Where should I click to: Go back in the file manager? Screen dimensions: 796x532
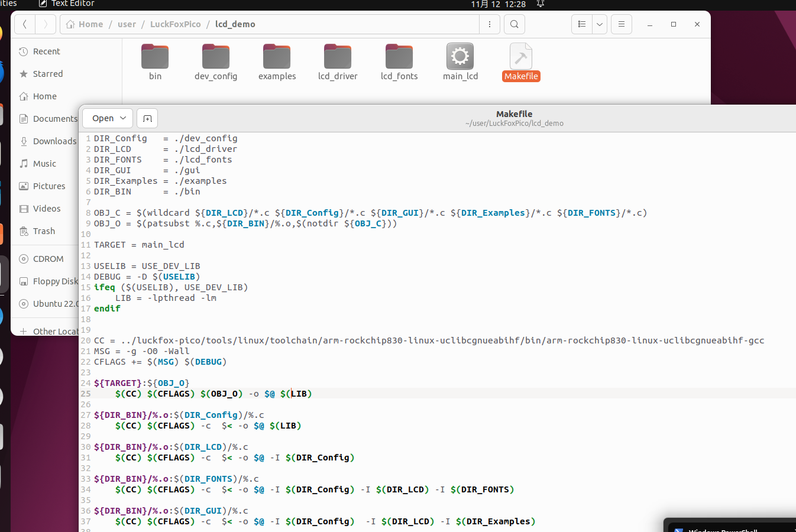(x=25, y=24)
